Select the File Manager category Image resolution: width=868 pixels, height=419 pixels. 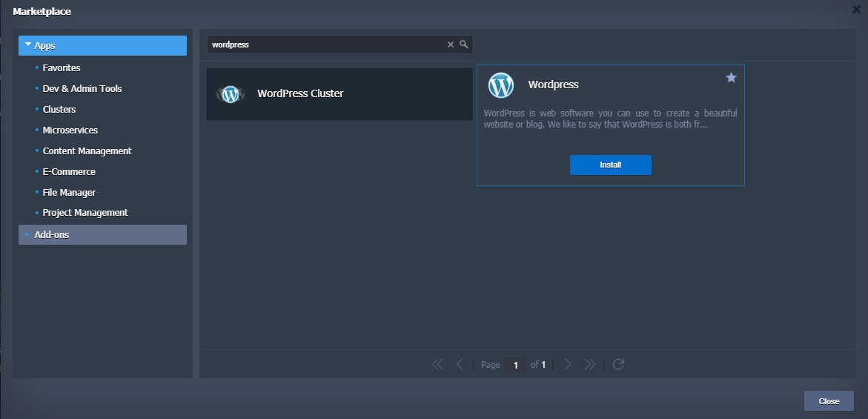coord(69,193)
